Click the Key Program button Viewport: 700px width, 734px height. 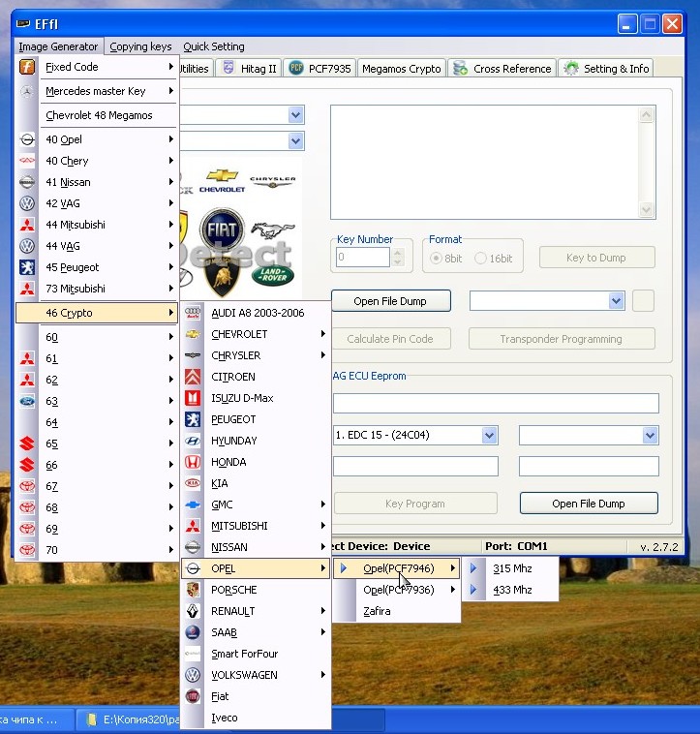(x=415, y=504)
